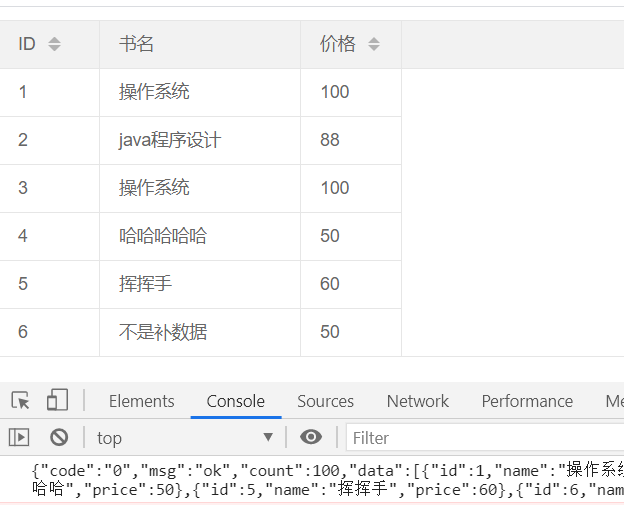Viewport: 624px width, 505px height.
Task: Click ID cell 5
Action: [x=49, y=284]
